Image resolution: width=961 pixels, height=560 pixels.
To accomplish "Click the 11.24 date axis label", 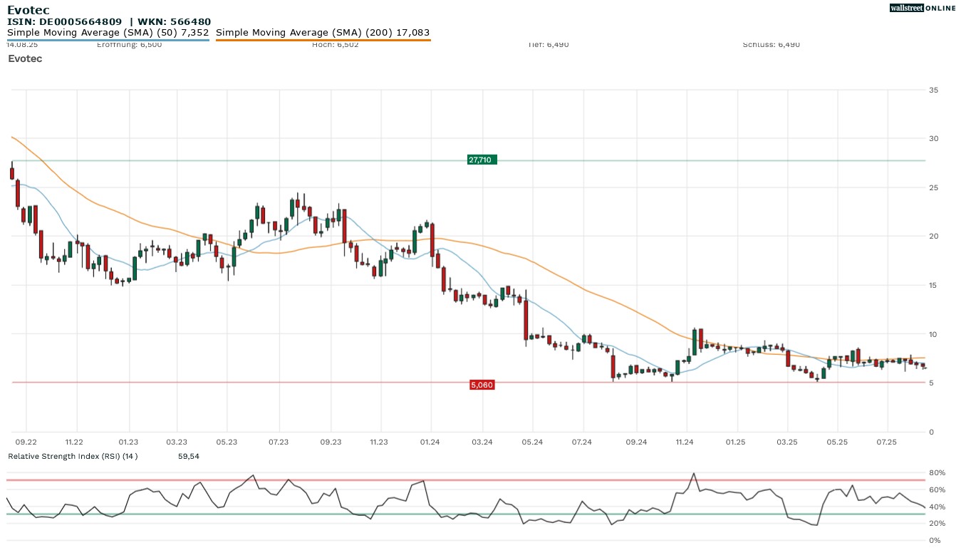I will pos(685,442).
